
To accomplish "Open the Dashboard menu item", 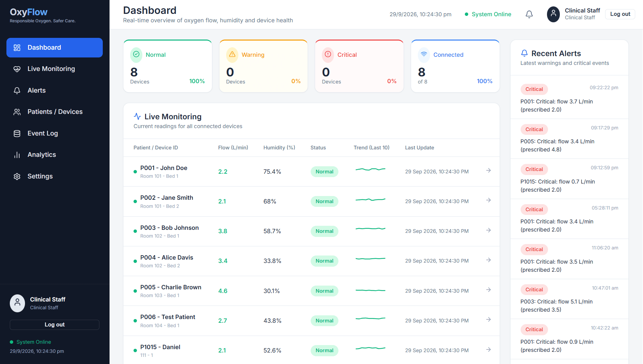I will [x=54, y=48].
